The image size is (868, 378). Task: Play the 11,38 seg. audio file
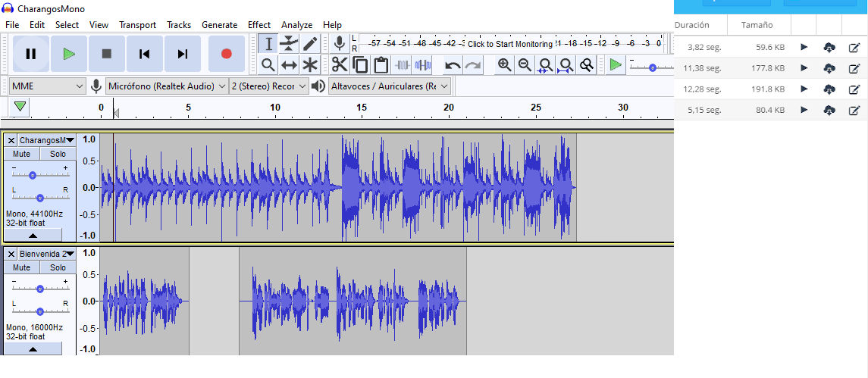point(804,68)
